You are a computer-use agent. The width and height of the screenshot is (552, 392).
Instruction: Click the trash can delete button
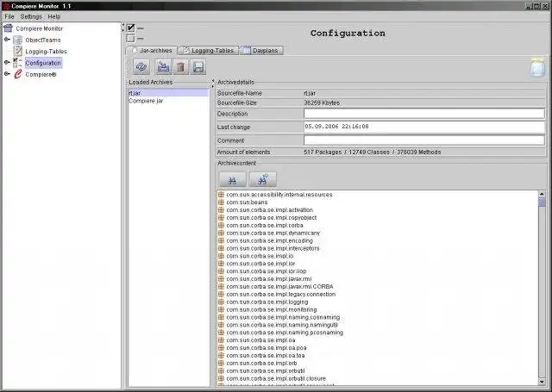[180, 66]
